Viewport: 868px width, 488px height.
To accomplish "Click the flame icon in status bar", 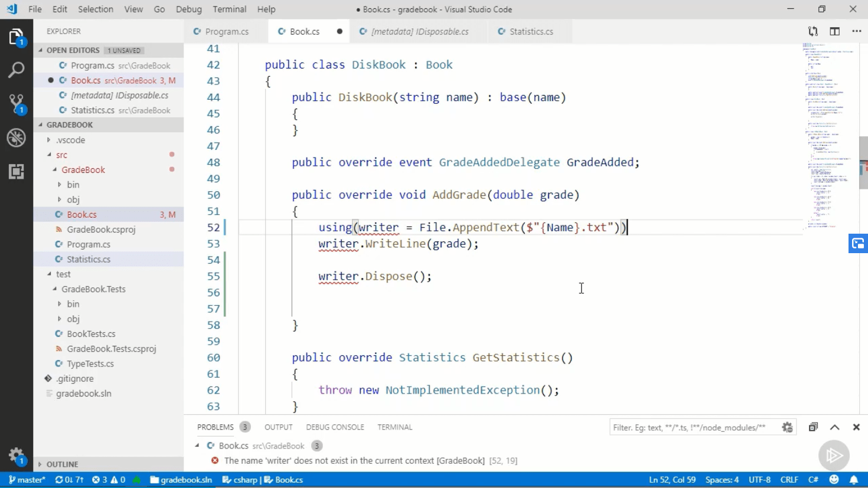I will coord(137,480).
